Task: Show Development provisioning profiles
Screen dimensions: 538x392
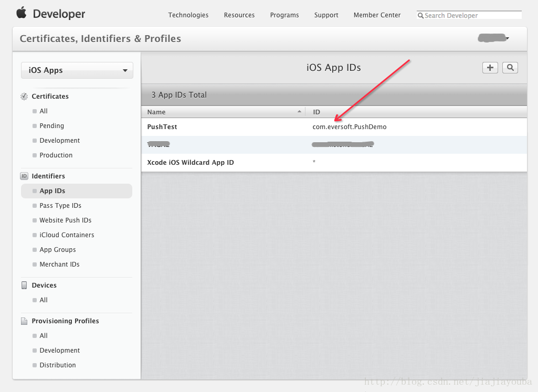Action: click(x=60, y=351)
